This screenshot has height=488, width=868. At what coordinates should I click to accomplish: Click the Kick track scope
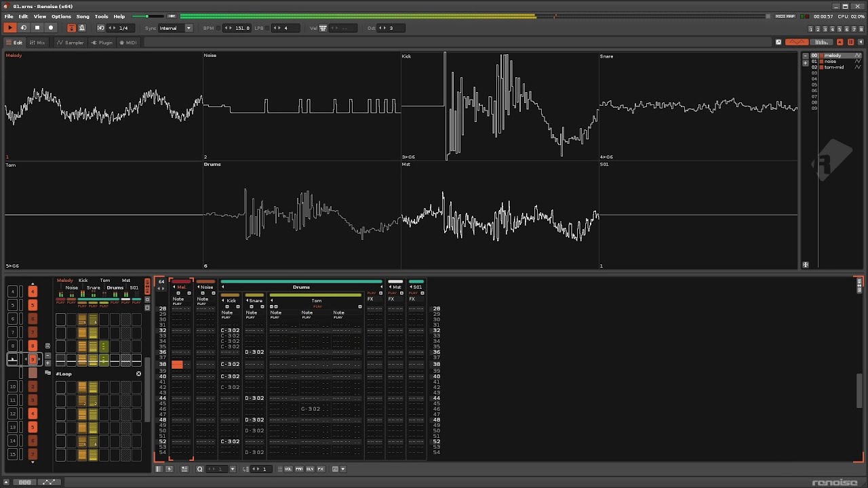pyautogui.click(x=500, y=106)
